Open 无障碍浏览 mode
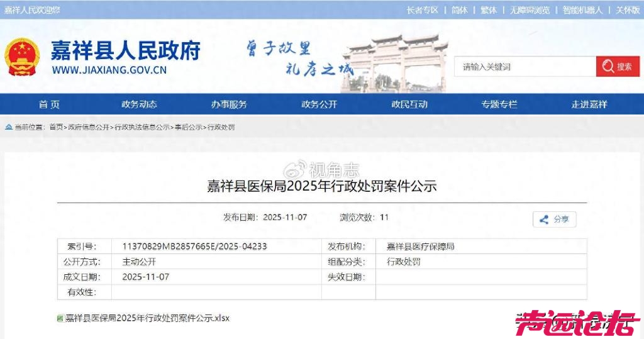Viewport: 644px width, 339px height. pos(530,10)
